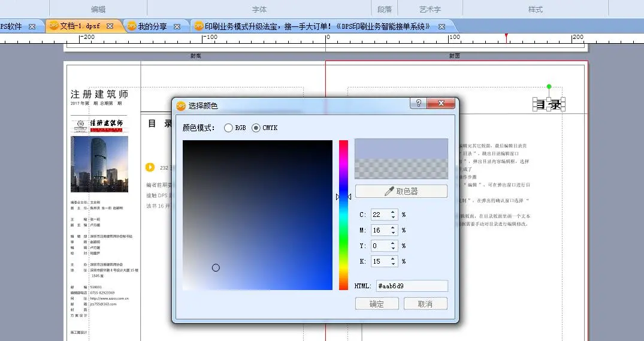Screen dimensions: 644x341
Task: Click the http://www.szzcs.com.cn web address text
Action: (109, 298)
